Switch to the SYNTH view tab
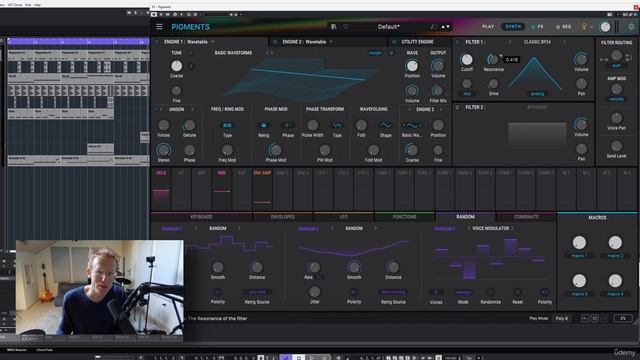This screenshot has height=360, width=640. click(513, 27)
